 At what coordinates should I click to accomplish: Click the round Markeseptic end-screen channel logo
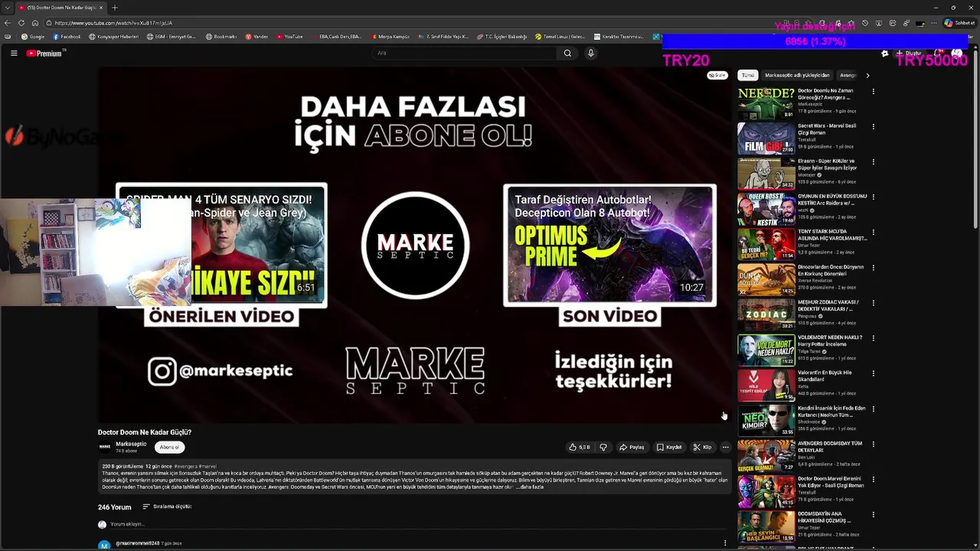pyautogui.click(x=415, y=245)
